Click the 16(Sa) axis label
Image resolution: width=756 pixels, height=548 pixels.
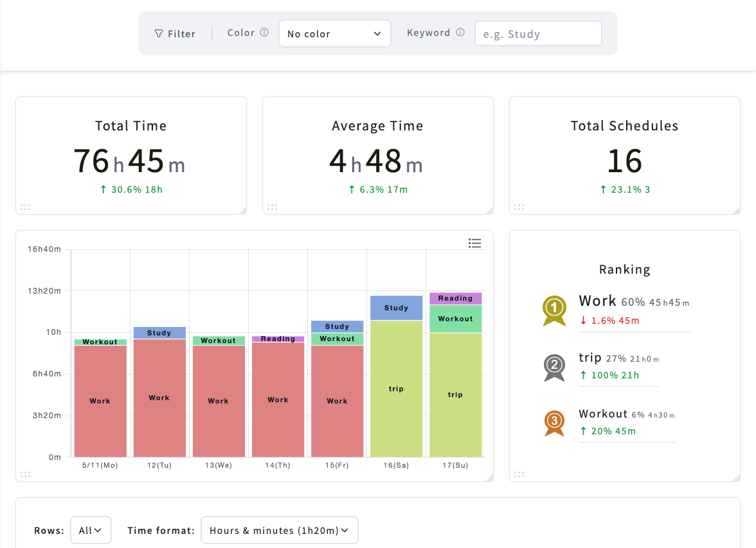pos(396,465)
